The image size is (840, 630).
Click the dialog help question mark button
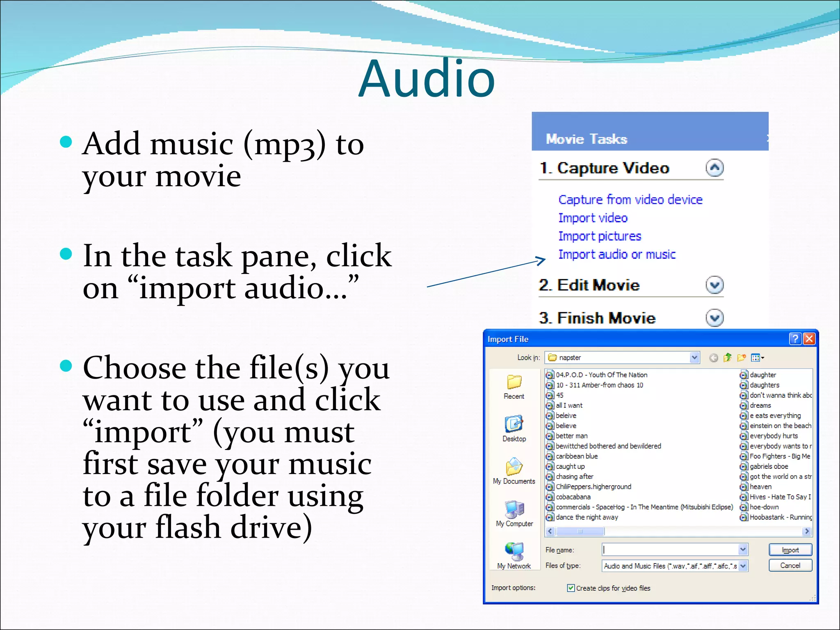point(795,339)
